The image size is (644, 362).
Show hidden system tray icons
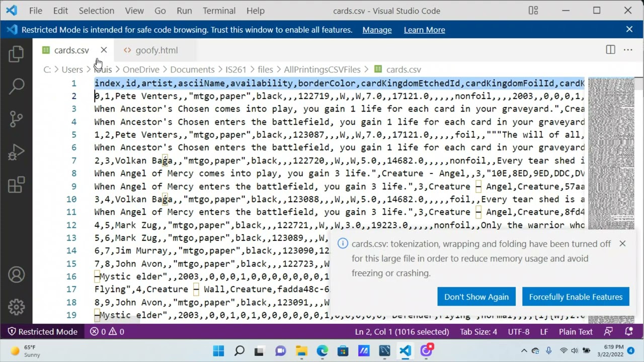(x=524, y=351)
